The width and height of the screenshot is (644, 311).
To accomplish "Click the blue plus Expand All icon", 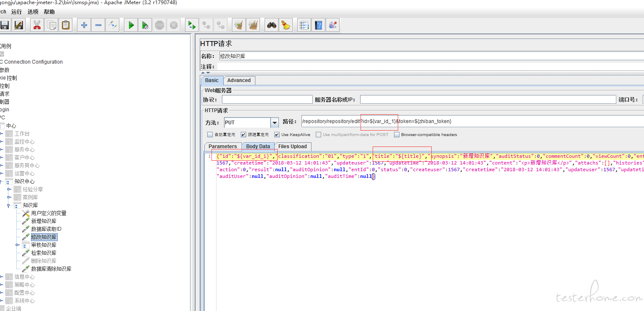I will point(84,25).
